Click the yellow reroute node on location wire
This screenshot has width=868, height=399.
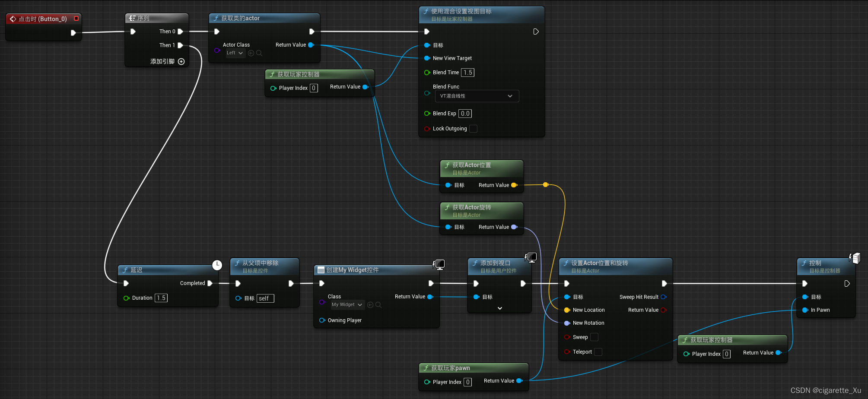tap(546, 185)
